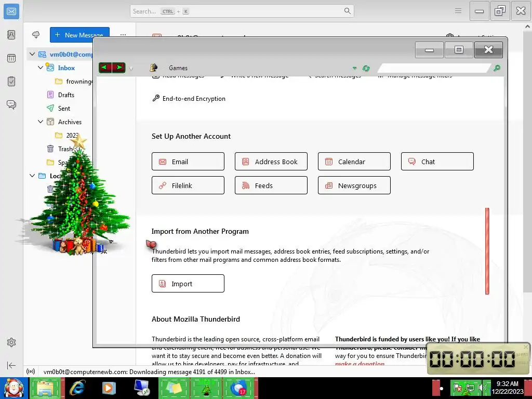Screen dimensions: 532x399
Task: Click the "Import from Another Program" heading
Action: 200,231
